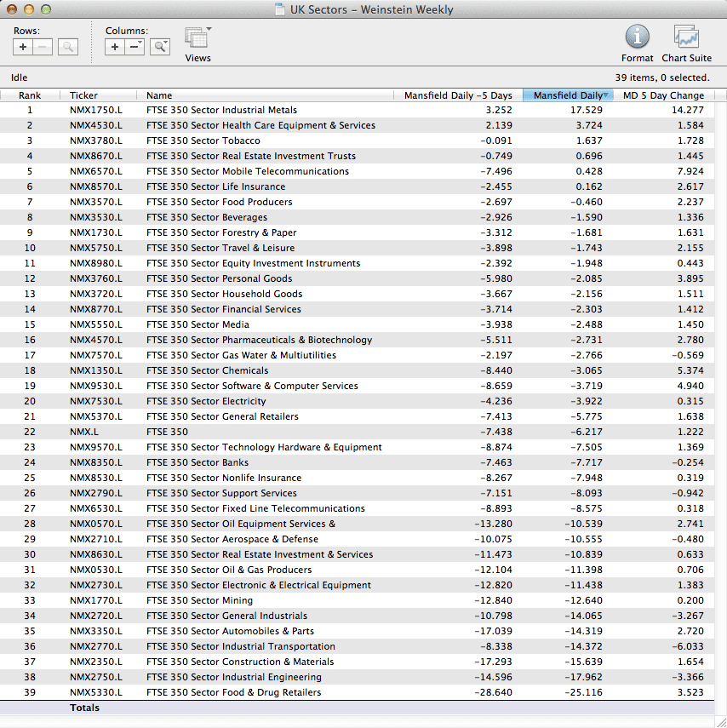Click the document proxy icon in title
This screenshot has height=728, width=727.
(280, 9)
